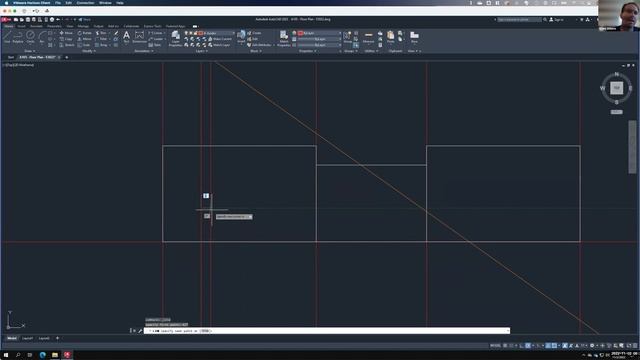The image size is (640, 360).
Task: Click the AutoCAD taskbar icon
Action: (x=67, y=355)
